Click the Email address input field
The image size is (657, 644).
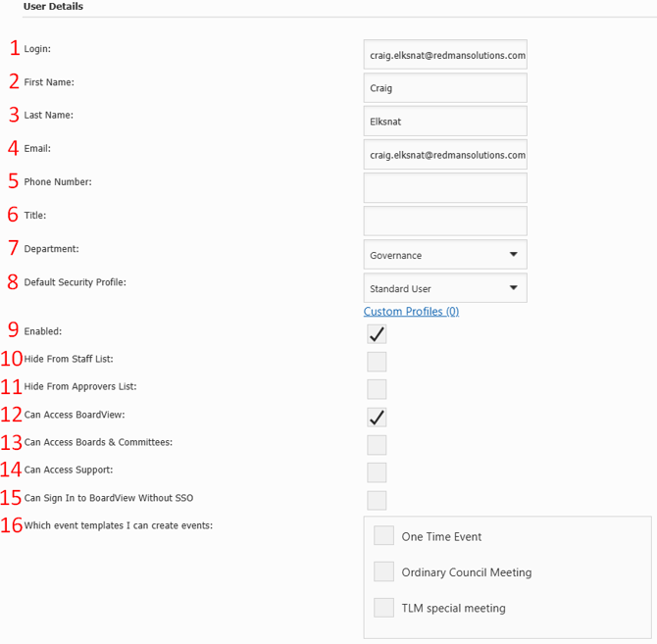coord(444,155)
